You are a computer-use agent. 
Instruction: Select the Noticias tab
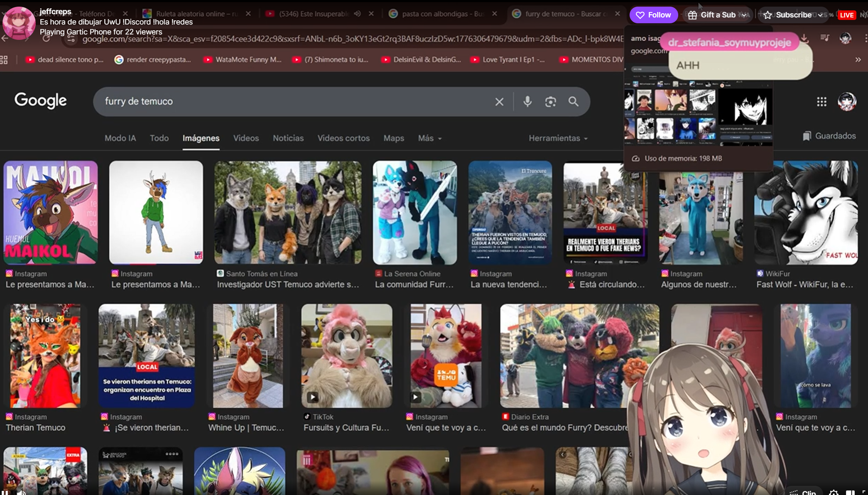click(288, 138)
